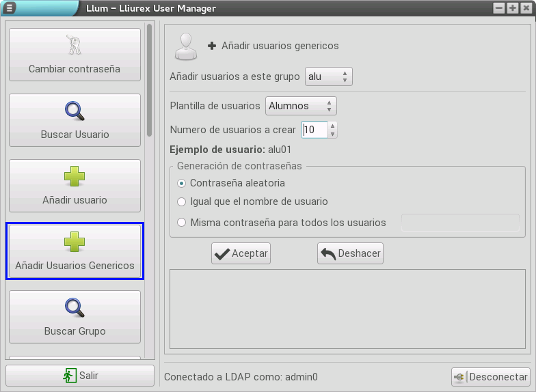
Task: Increase the number of users with the spinner arrows
Action: (x=333, y=126)
